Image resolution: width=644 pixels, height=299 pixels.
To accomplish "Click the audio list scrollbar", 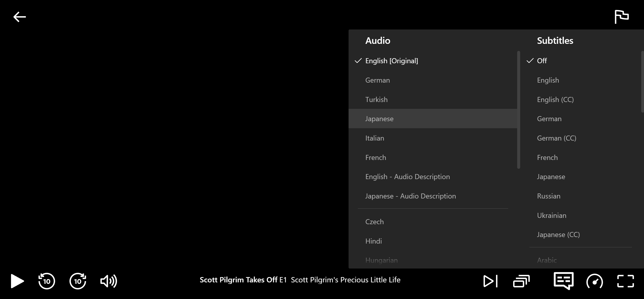I will 518,110.
